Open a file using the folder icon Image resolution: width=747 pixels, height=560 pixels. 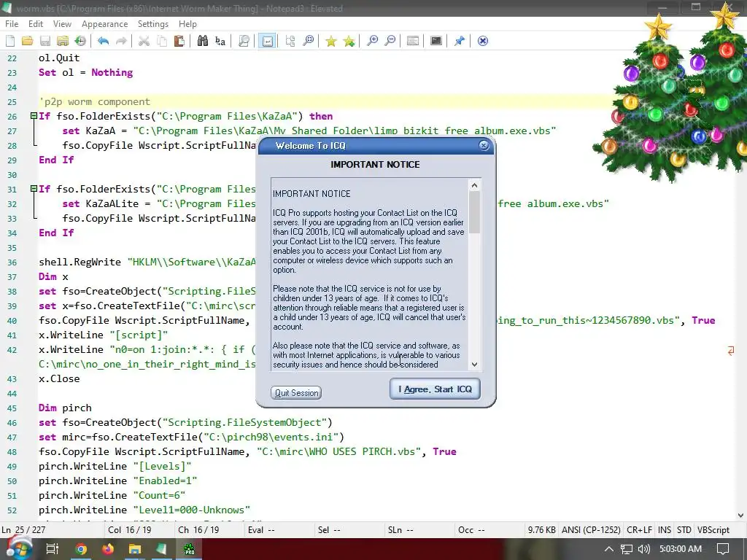point(28,41)
